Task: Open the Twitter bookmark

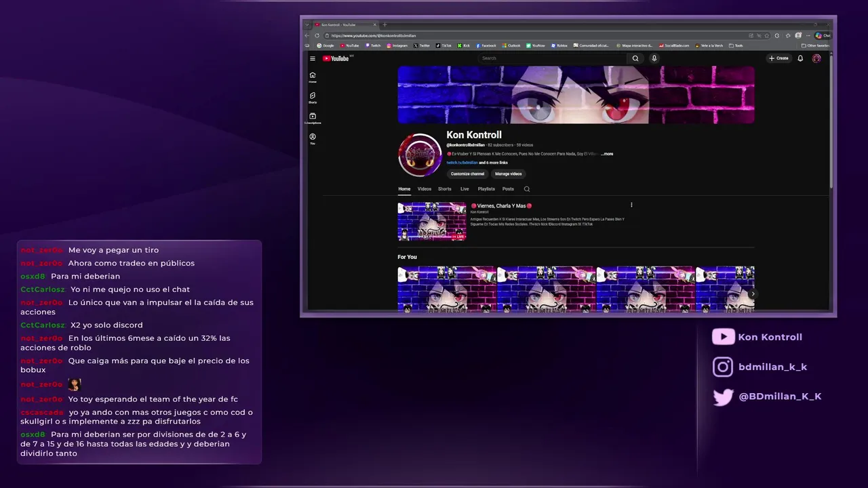Action: click(x=421, y=45)
